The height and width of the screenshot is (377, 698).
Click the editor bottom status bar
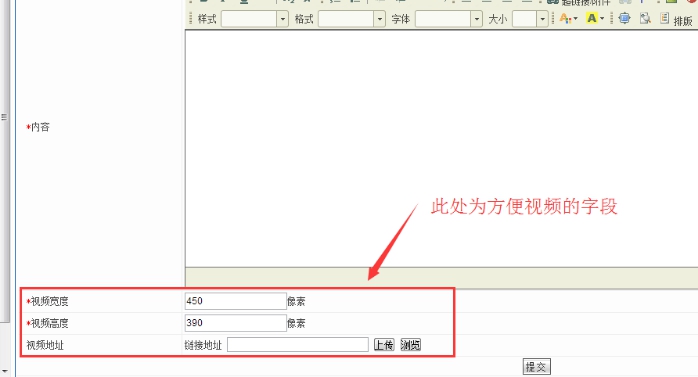tap(441, 278)
